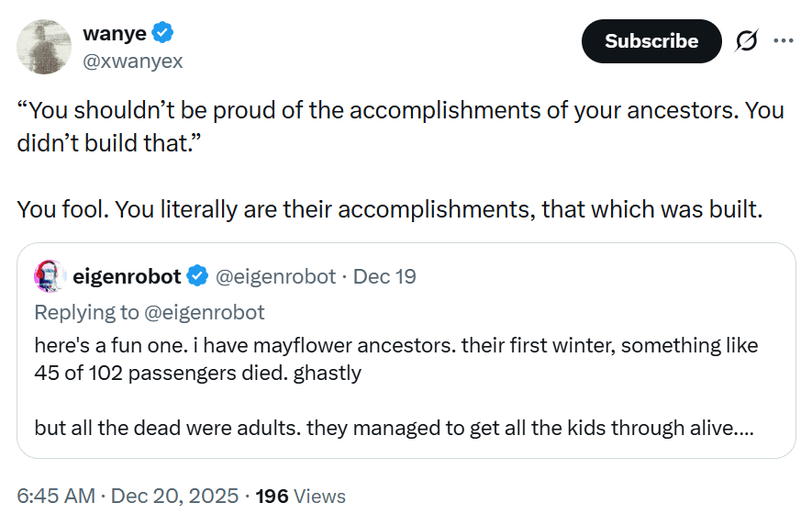Open the wanye display name link
Viewport: 812px width, 525px height.
point(114,34)
